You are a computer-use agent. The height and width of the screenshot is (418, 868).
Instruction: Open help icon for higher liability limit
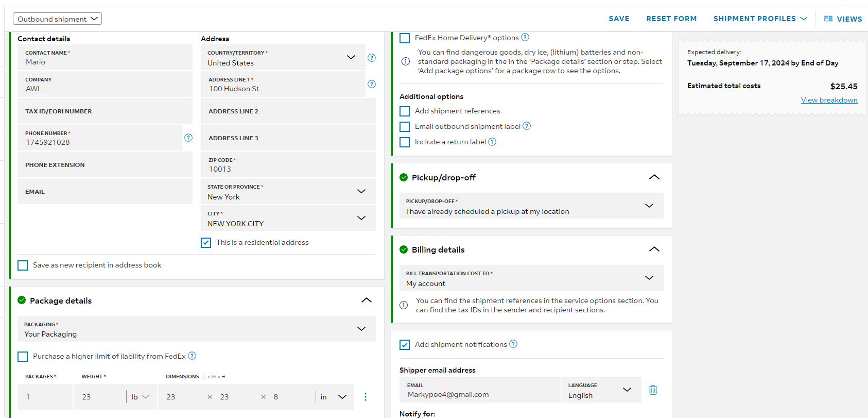192,356
